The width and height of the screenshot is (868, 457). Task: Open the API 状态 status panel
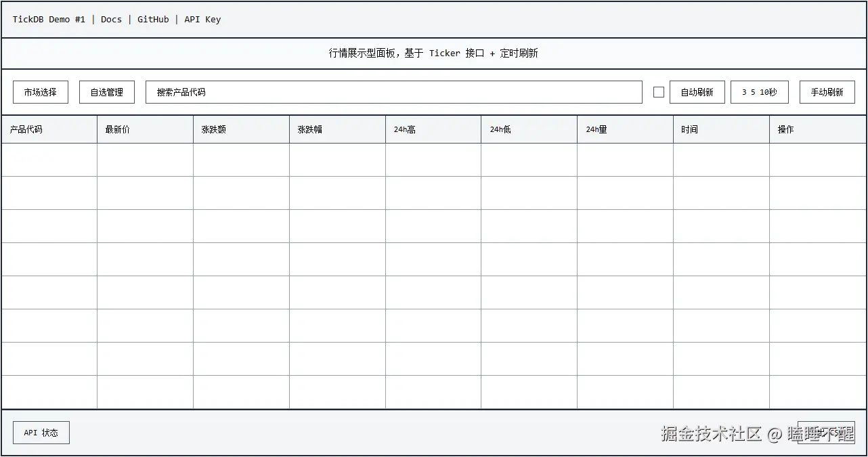coord(41,432)
